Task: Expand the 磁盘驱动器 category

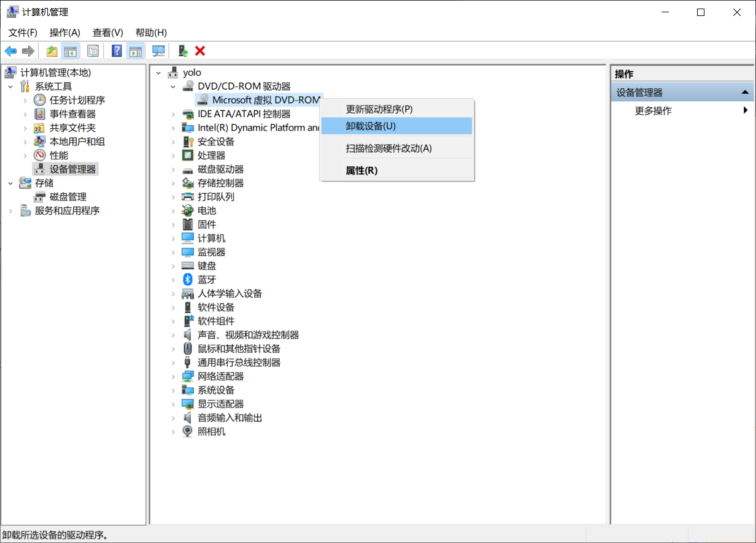Action: point(173,169)
